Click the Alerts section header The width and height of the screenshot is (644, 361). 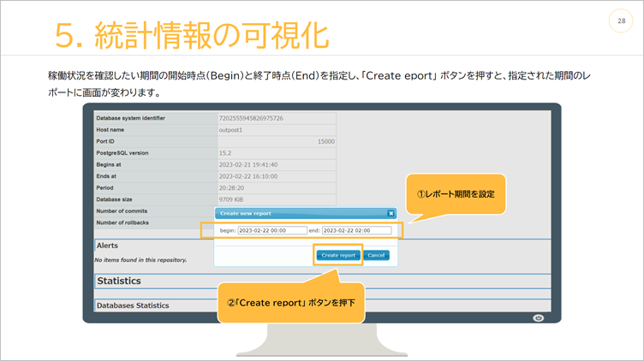click(107, 246)
